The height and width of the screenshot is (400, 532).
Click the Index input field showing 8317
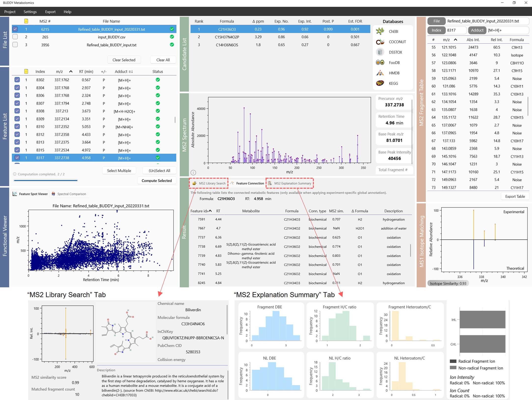click(x=456, y=30)
